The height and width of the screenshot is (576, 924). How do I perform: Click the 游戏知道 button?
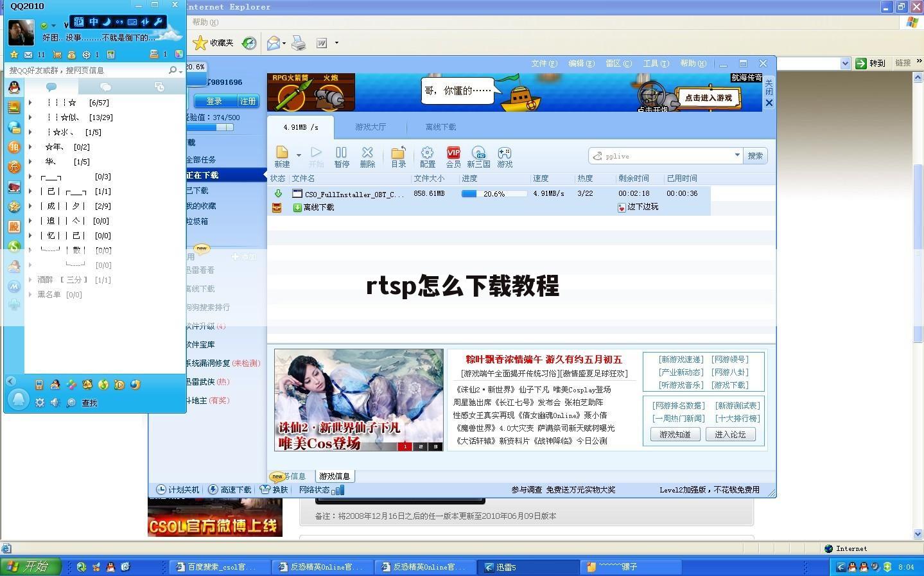[x=675, y=435]
